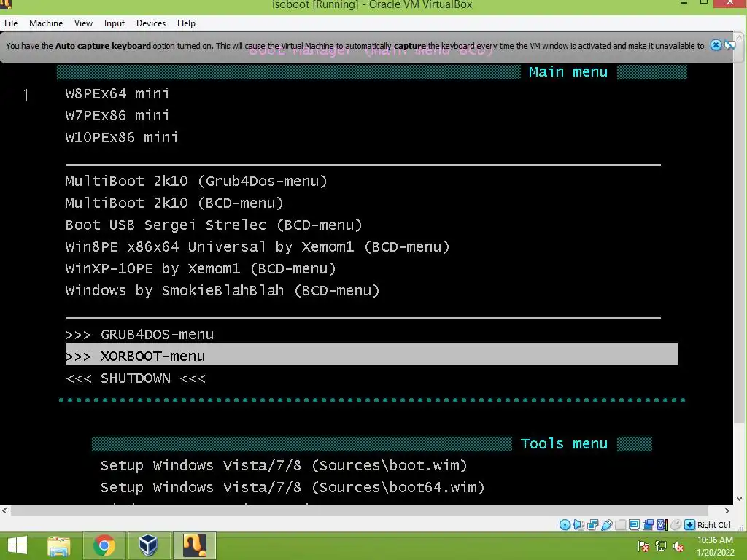This screenshot has height=560, width=747.
Task: Click the vertical scrollbar down arrow
Action: (740, 499)
